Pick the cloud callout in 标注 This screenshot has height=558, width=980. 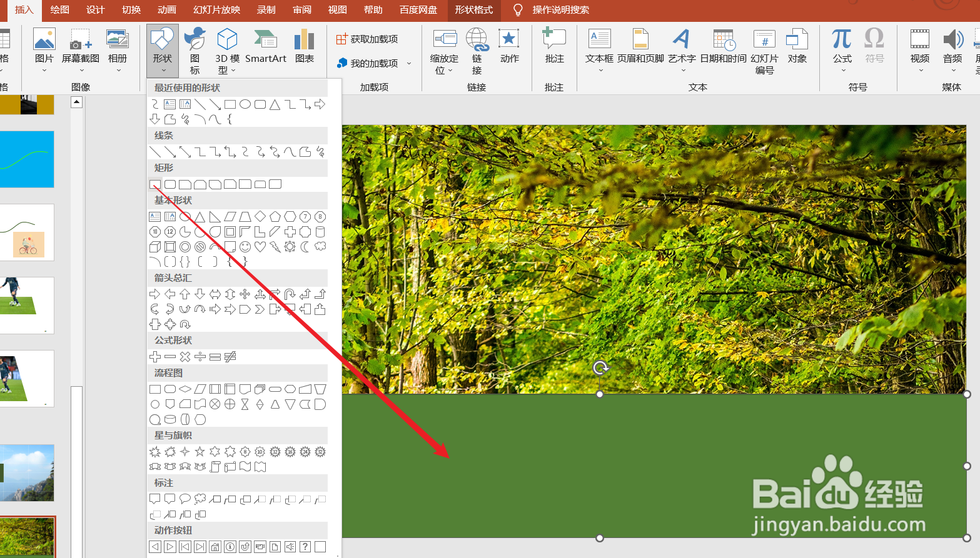click(x=200, y=499)
